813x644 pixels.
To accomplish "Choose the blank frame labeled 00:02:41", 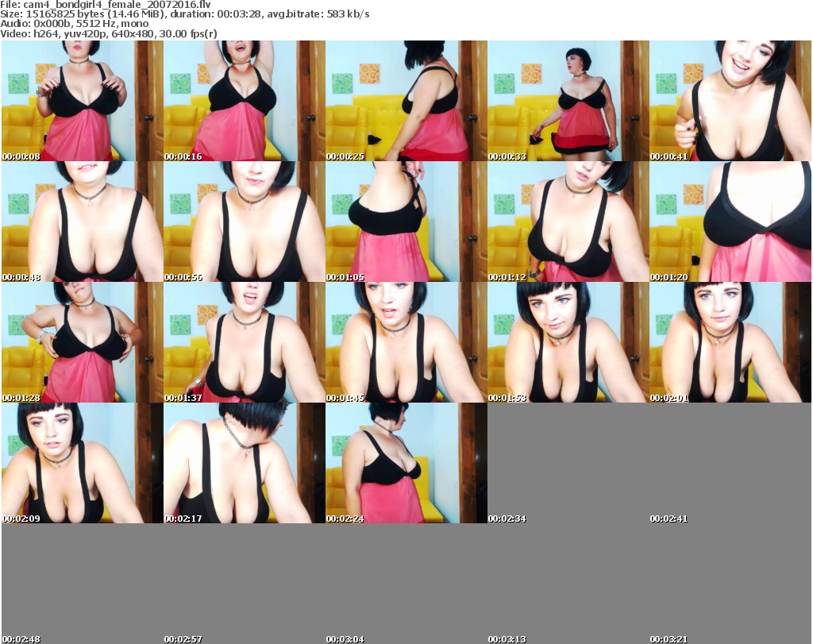I will 730,463.
